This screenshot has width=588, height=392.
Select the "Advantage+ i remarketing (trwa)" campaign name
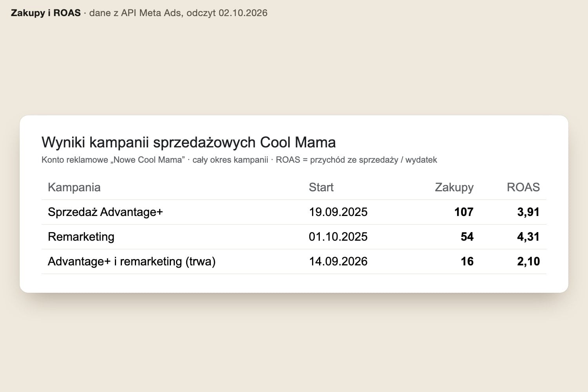coord(132,261)
